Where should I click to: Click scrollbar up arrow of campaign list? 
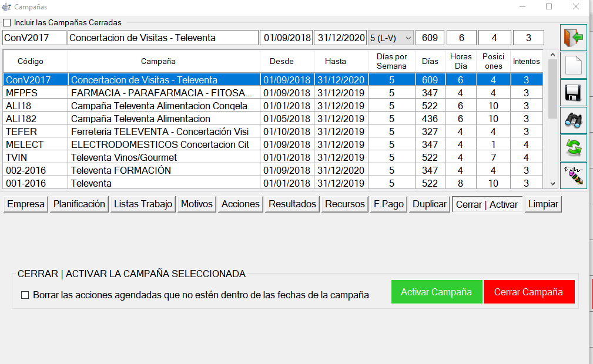click(552, 55)
